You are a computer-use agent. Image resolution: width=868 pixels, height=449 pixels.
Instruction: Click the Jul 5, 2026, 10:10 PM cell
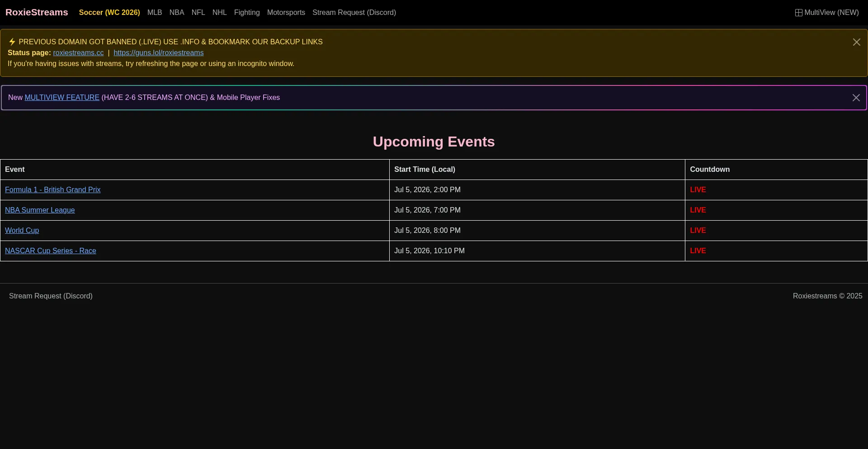(537, 251)
